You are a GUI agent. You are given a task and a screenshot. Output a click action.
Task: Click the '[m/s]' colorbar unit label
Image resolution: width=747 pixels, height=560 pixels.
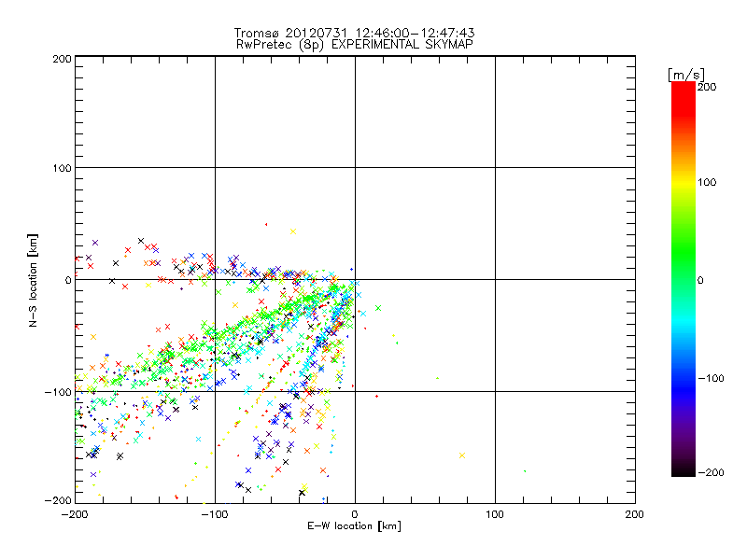(686, 75)
